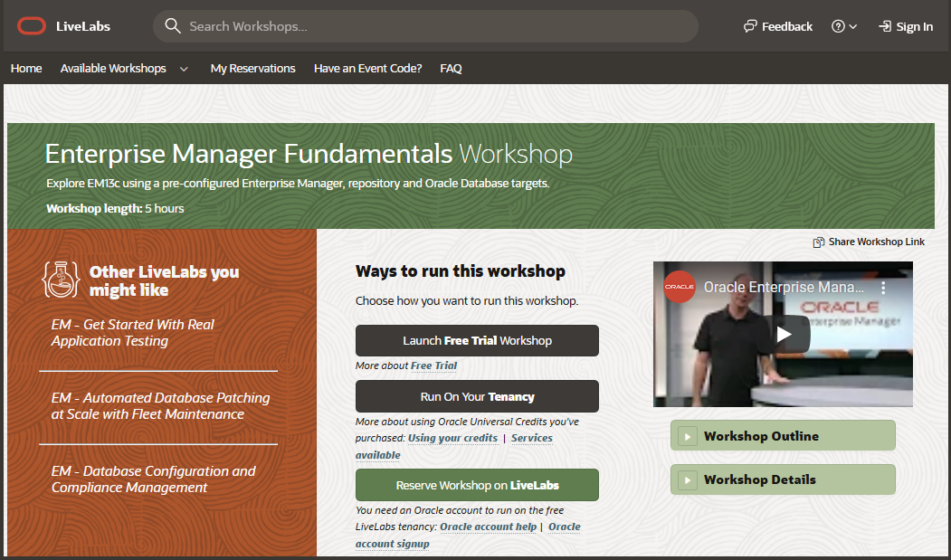Image resolution: width=951 pixels, height=560 pixels.
Task: Click the Sign In arrow icon
Action: tap(885, 26)
